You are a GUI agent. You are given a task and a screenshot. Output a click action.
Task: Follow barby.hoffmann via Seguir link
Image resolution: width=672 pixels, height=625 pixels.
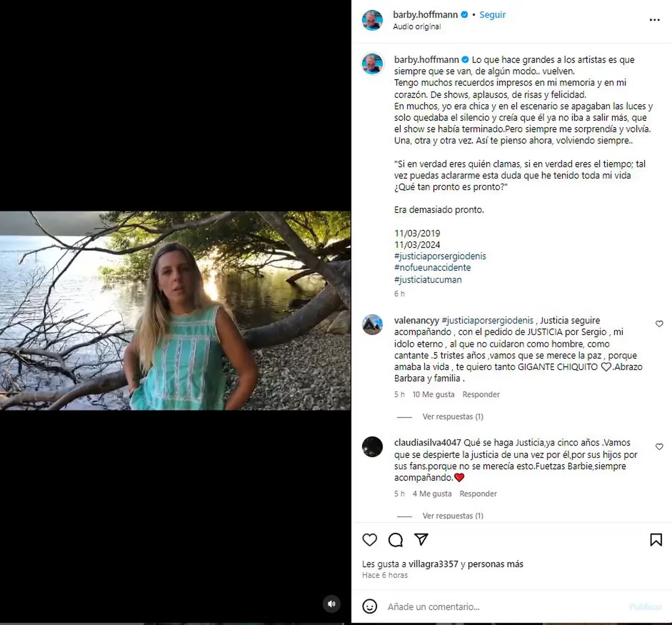coord(492,14)
